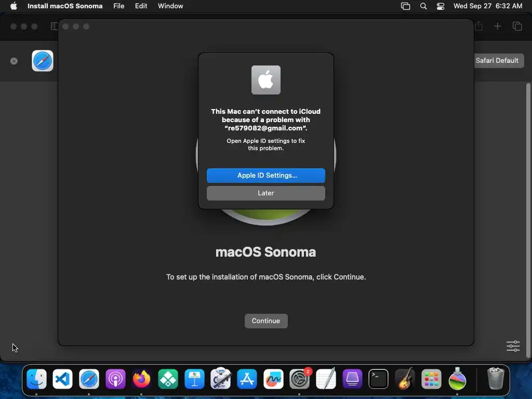Open the App Store from the Dock
The image size is (532, 399).
[x=247, y=379]
